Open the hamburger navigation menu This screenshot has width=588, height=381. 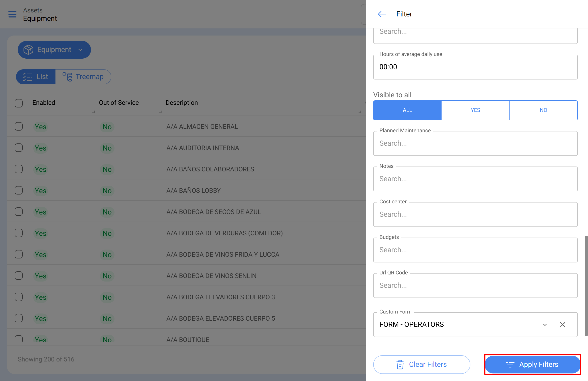pyautogui.click(x=12, y=14)
